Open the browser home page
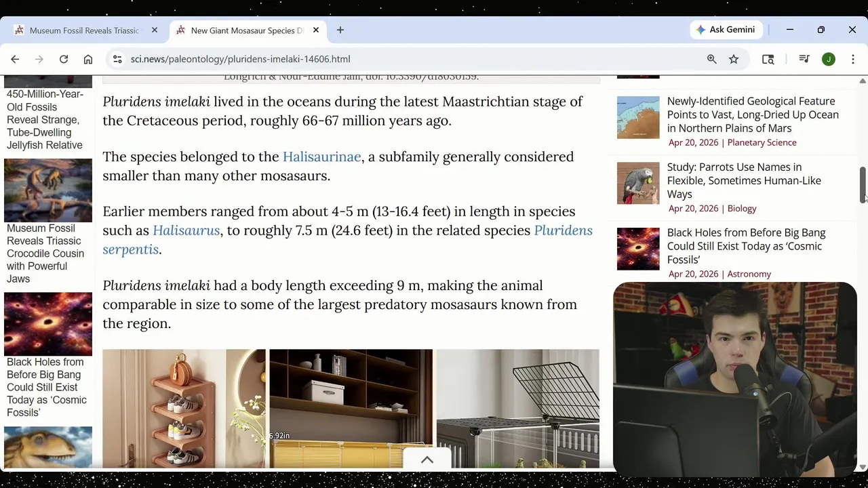The image size is (868, 488). click(88, 59)
